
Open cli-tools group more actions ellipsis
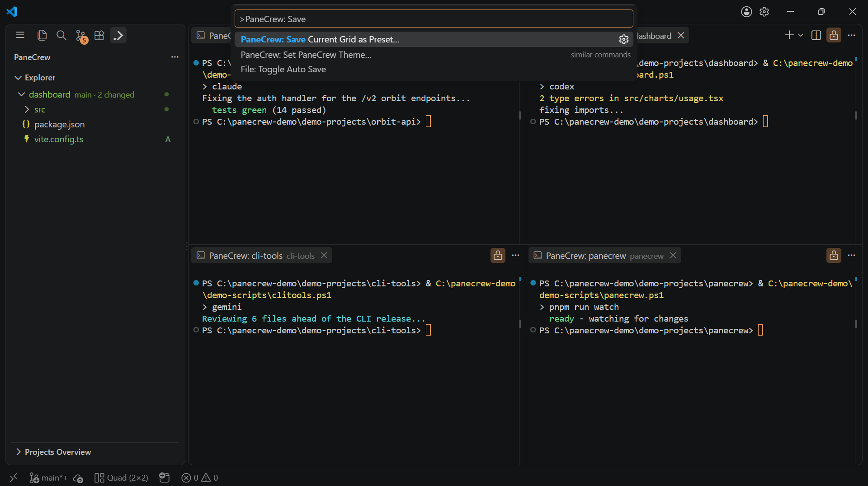(x=515, y=256)
